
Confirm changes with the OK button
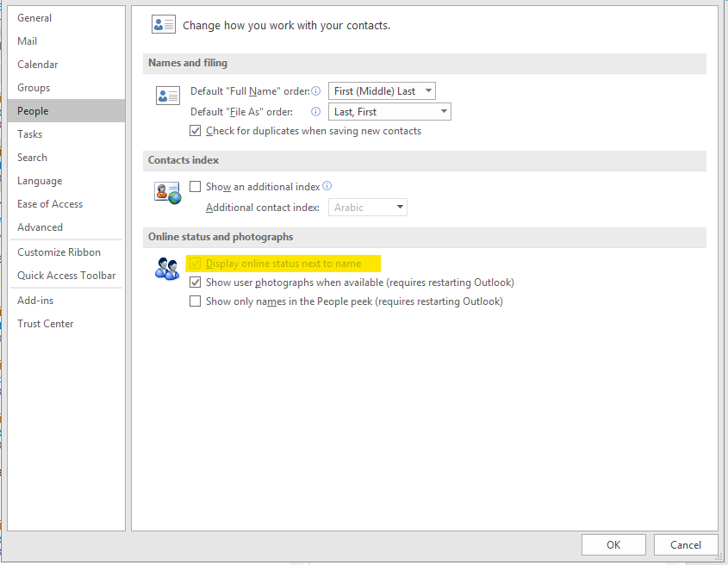coord(613,544)
